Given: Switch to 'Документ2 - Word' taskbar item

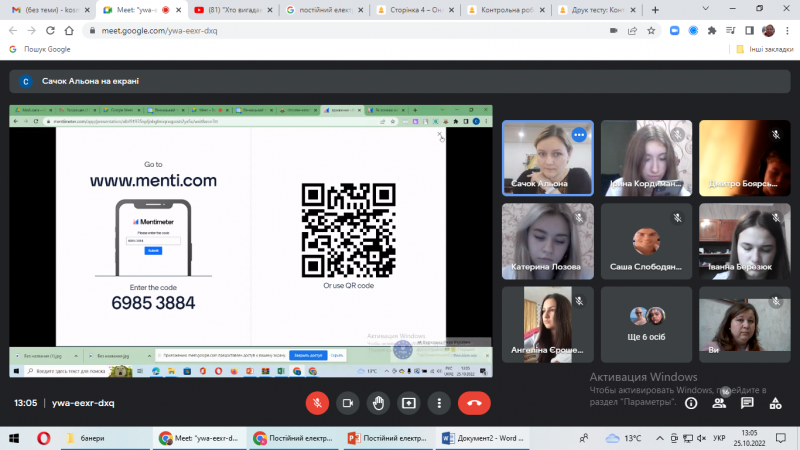Looking at the screenshot, I should click(x=483, y=438).
